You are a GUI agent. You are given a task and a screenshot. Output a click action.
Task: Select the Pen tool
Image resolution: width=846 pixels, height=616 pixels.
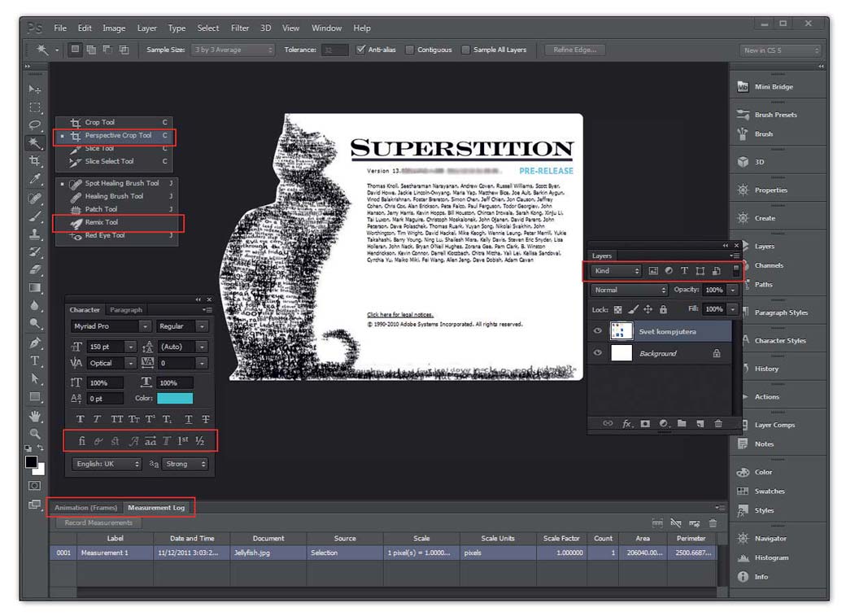point(35,343)
